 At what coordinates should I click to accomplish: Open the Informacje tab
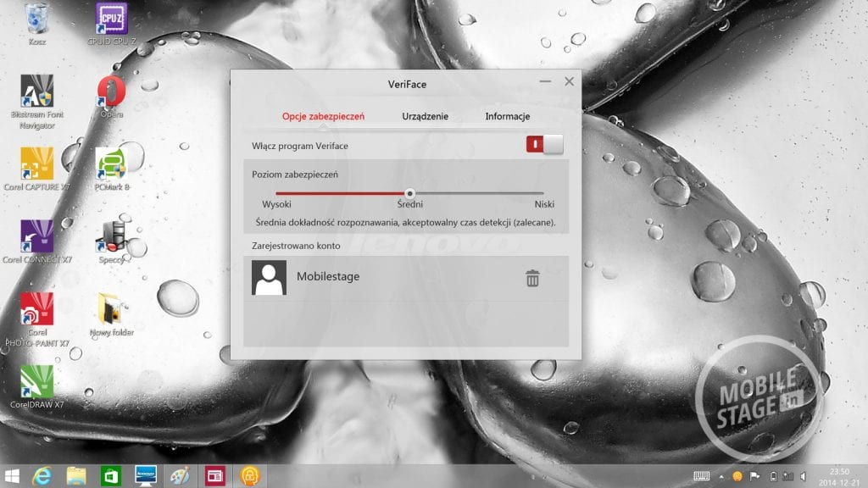pyautogui.click(x=507, y=116)
